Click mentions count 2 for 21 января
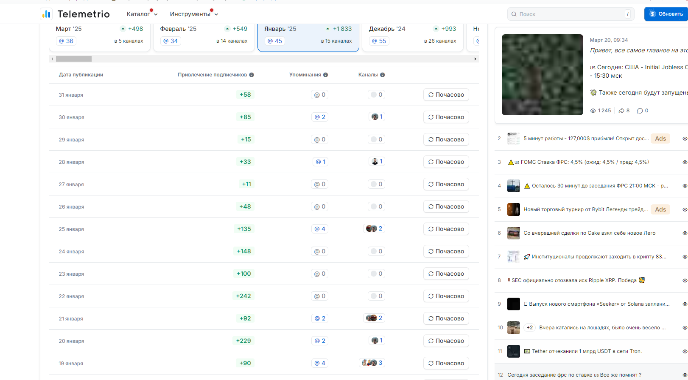Viewport: 688px width, 380px height. (x=319, y=318)
